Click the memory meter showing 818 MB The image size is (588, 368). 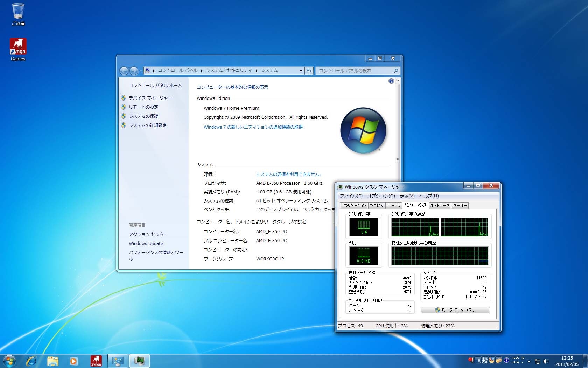coord(364,255)
